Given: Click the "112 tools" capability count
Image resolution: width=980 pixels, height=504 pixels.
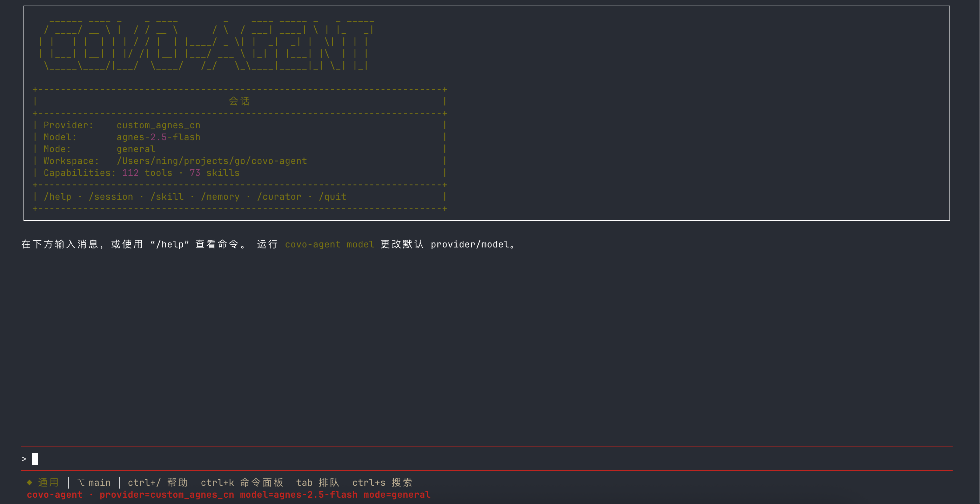Looking at the screenshot, I should tap(147, 173).
